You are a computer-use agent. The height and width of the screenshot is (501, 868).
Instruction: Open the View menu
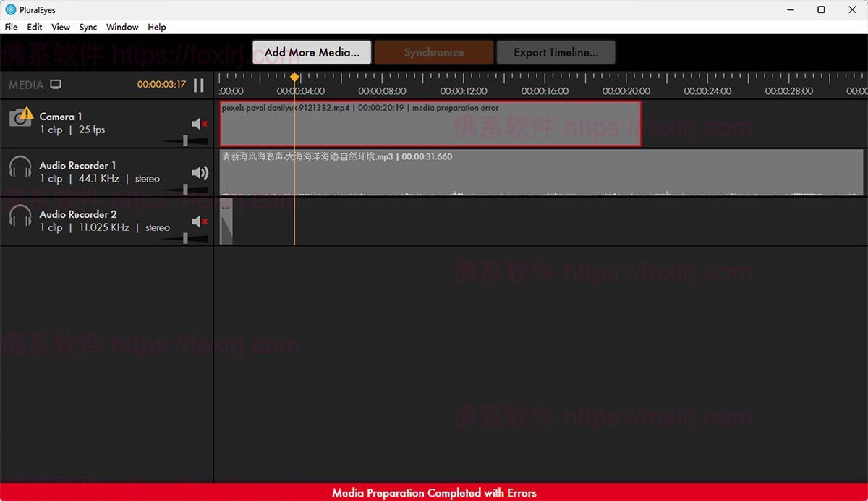point(60,27)
